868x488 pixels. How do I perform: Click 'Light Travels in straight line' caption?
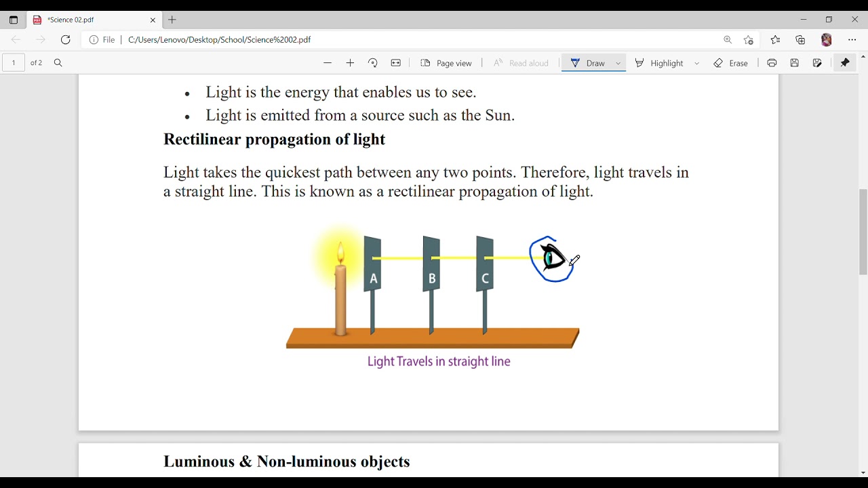[x=439, y=362]
